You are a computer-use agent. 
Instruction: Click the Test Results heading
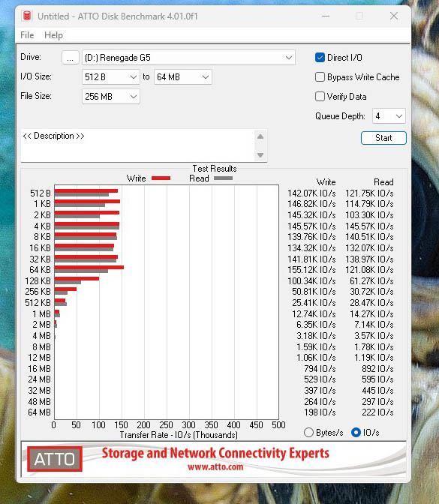(x=215, y=169)
